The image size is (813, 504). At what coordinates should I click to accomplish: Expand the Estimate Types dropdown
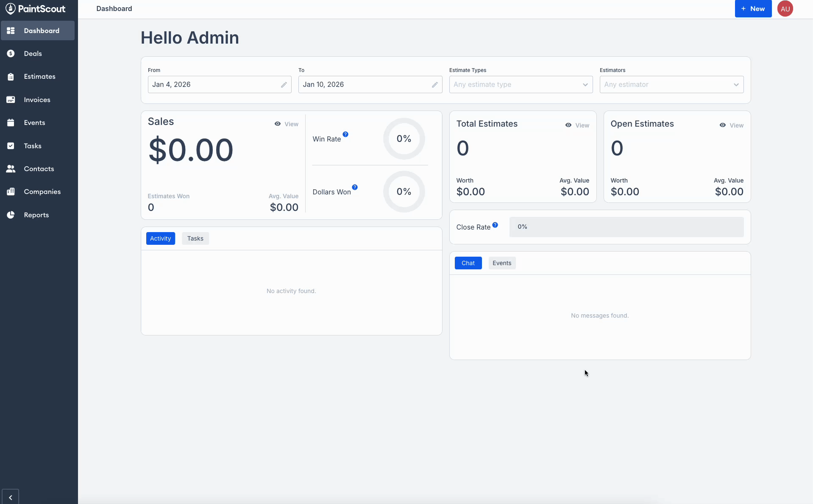click(521, 85)
